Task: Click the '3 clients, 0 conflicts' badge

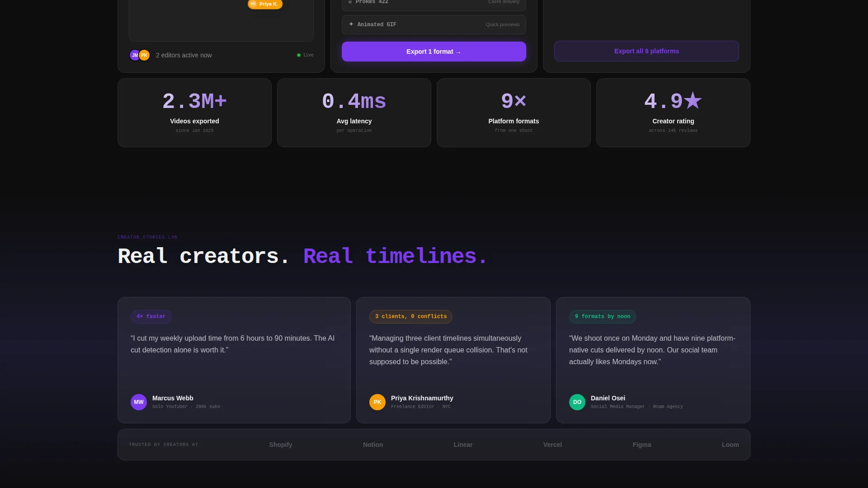Action: pyautogui.click(x=411, y=317)
